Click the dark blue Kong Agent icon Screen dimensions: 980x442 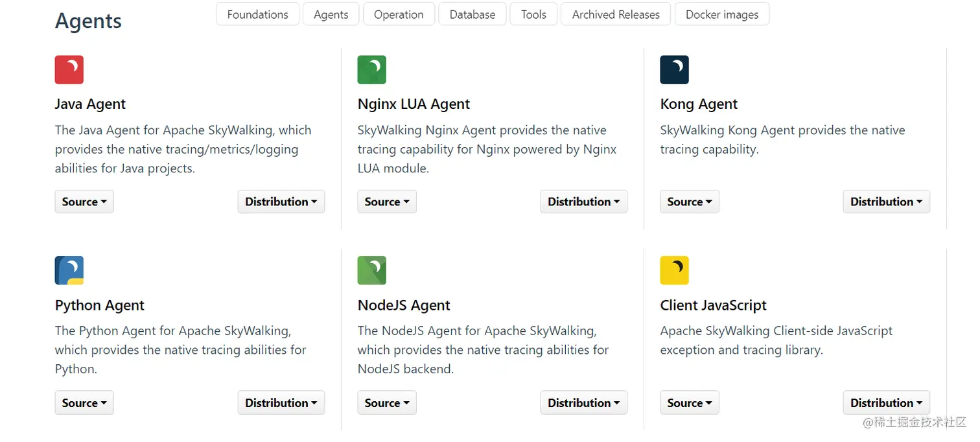click(x=674, y=70)
